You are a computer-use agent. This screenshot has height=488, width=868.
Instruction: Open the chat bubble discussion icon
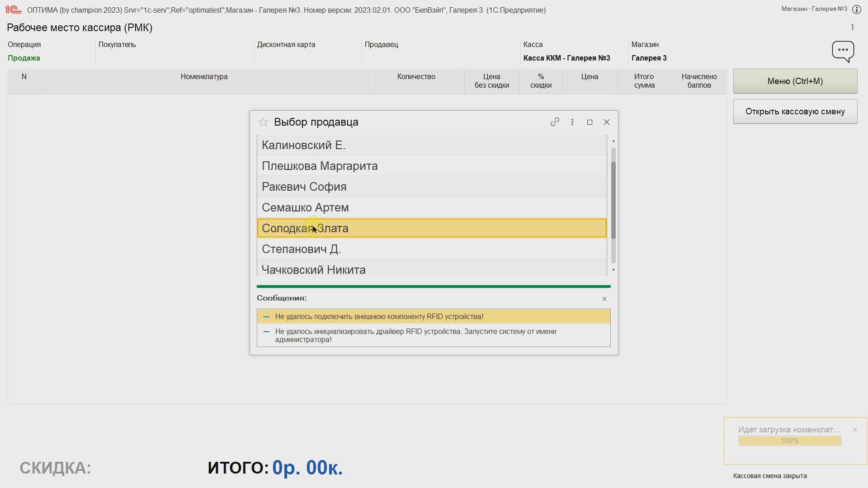click(843, 51)
